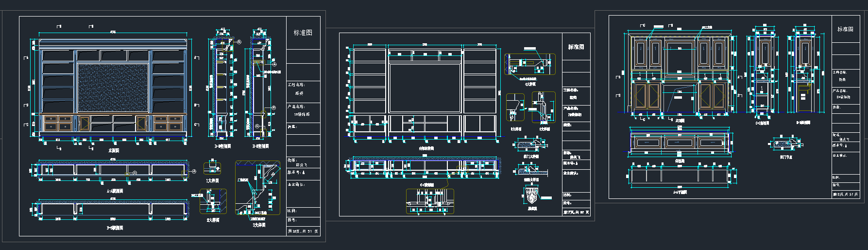Click the 2大样图 detail label
This screenshot has width=868, height=250.
click(x=212, y=220)
